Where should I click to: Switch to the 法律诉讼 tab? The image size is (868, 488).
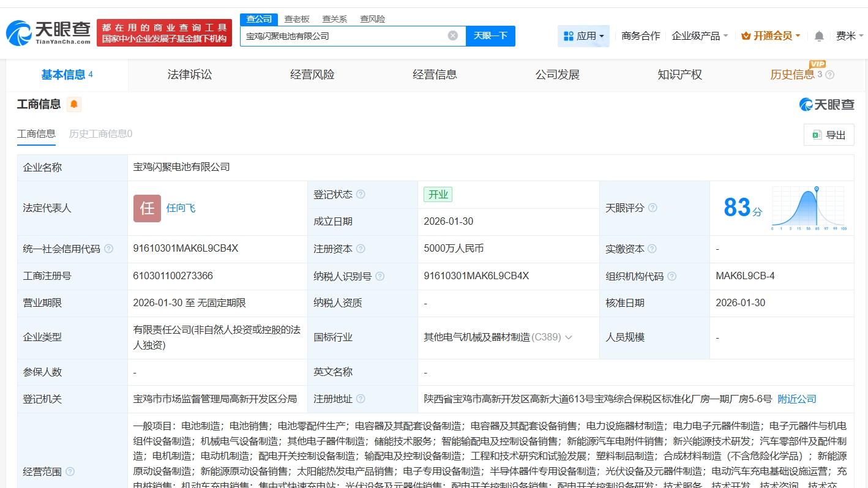click(189, 74)
